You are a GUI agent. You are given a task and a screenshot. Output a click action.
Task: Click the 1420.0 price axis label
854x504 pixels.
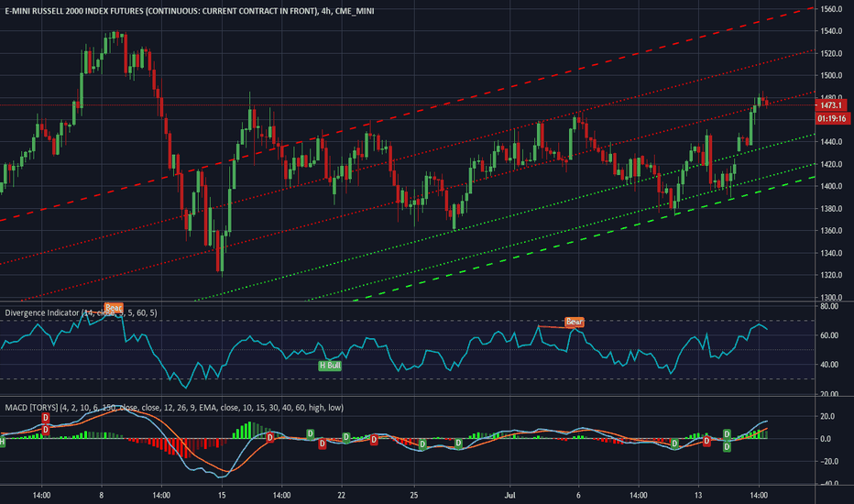832,165
